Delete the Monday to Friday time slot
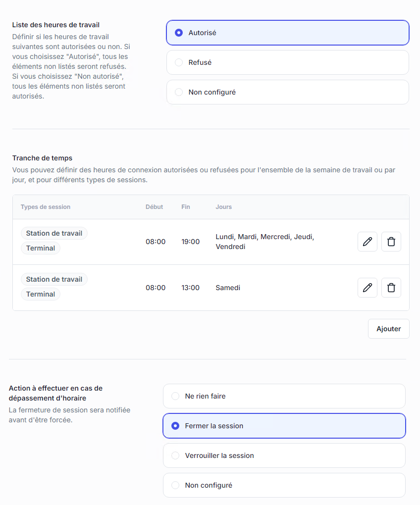The image size is (420, 505). tap(391, 242)
